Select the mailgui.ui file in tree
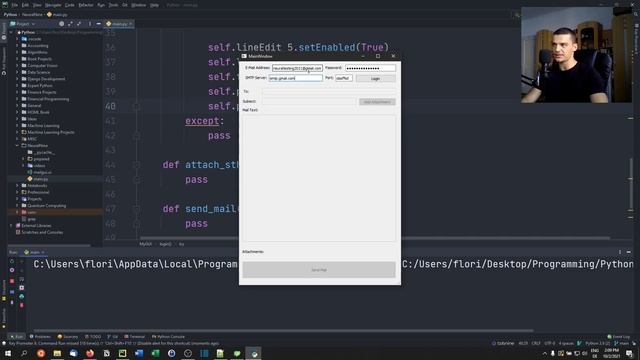This screenshot has width=640, height=360. tap(42, 172)
